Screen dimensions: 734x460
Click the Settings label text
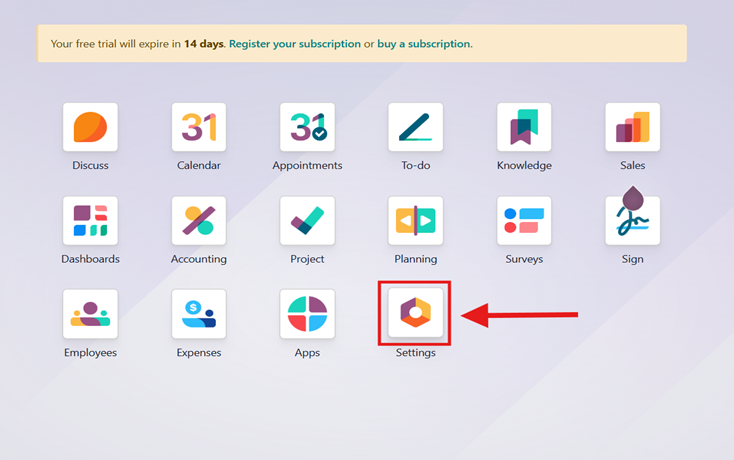[x=416, y=353]
